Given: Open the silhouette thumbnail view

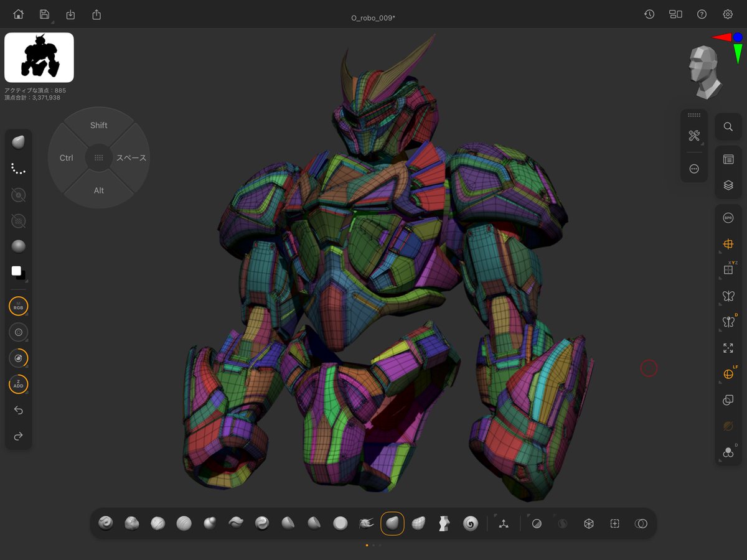Looking at the screenshot, I should point(39,58).
